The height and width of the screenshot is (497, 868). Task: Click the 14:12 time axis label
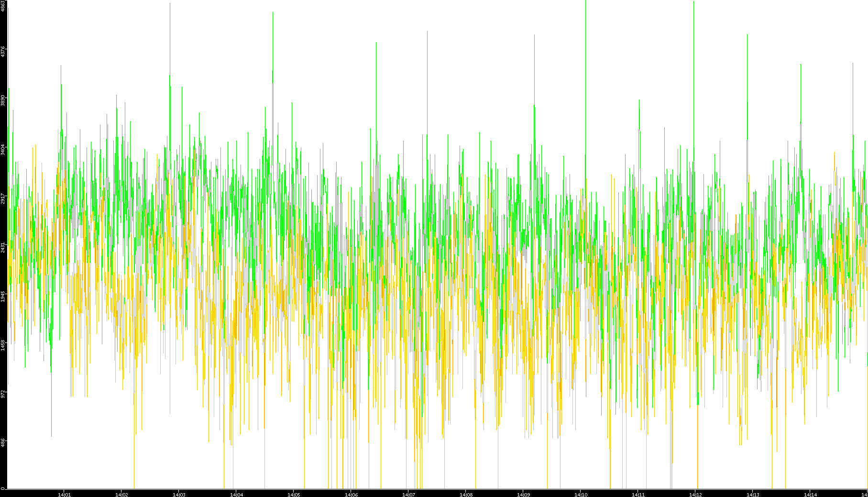(695, 495)
